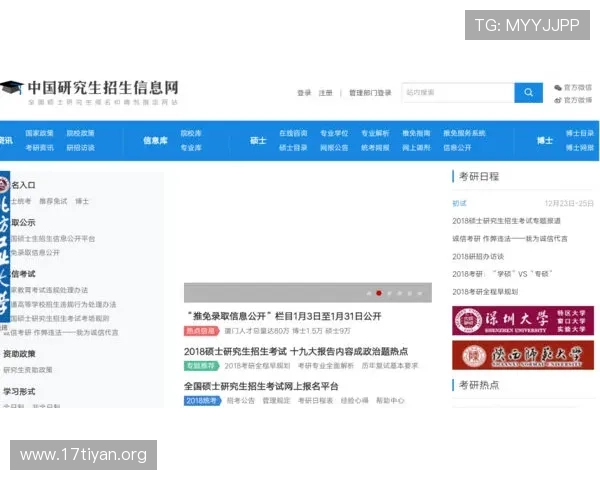Image resolution: width=600 pixels, height=480 pixels.
Task: Click the 登录 login link
Action: point(304,93)
